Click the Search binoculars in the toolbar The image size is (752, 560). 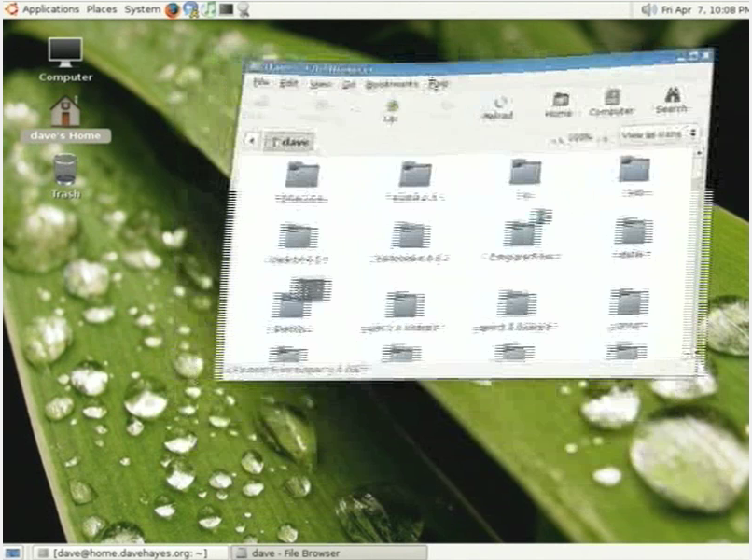pos(672,100)
